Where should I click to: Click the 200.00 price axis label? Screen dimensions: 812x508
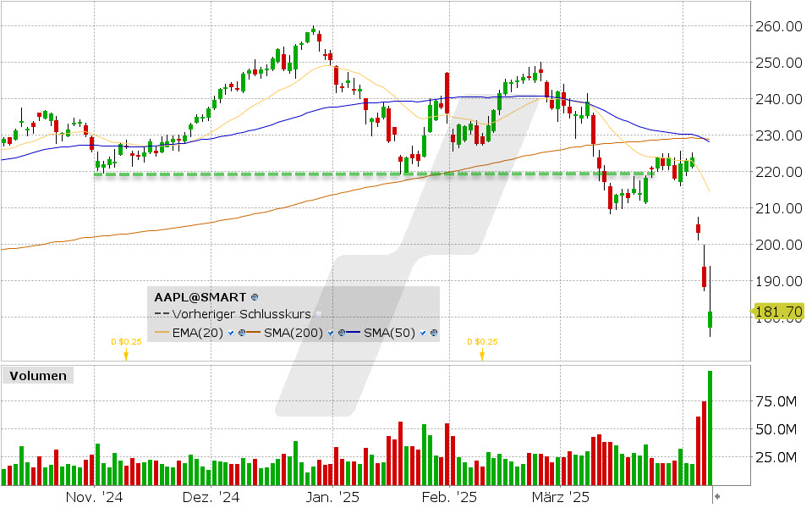pyautogui.click(x=779, y=245)
